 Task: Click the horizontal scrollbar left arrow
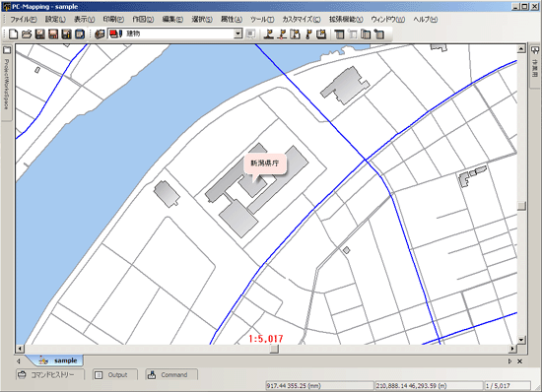(x=20, y=349)
